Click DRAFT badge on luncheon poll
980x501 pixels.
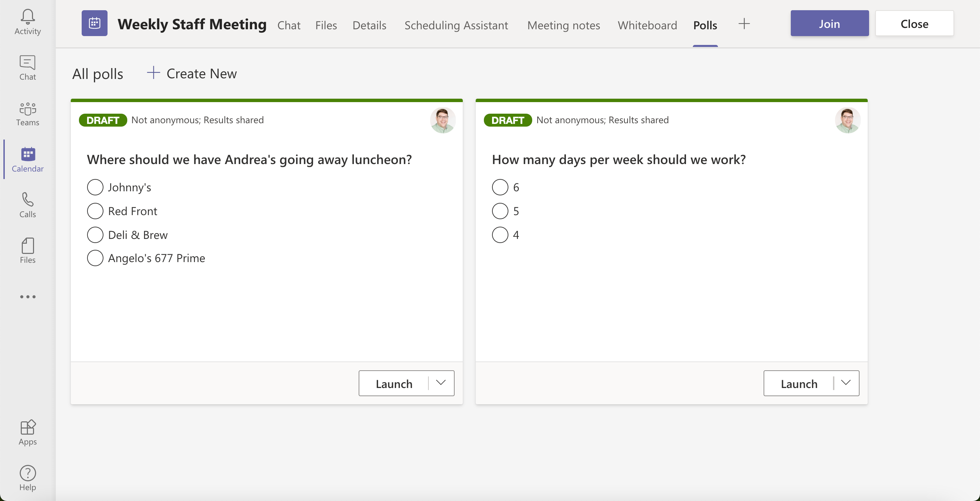click(103, 120)
